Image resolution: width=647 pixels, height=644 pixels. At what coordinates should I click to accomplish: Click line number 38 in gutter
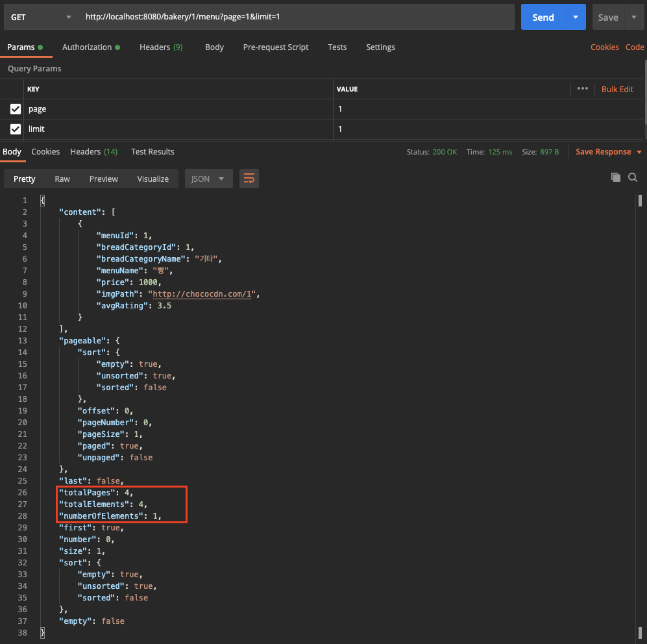[x=23, y=633]
